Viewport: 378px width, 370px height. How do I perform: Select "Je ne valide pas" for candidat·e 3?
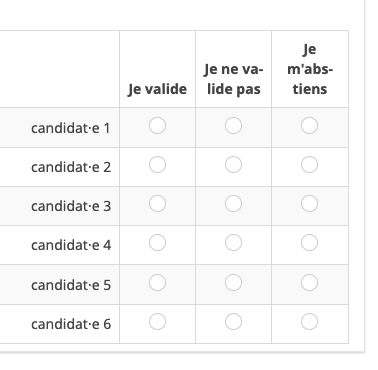[x=233, y=204]
